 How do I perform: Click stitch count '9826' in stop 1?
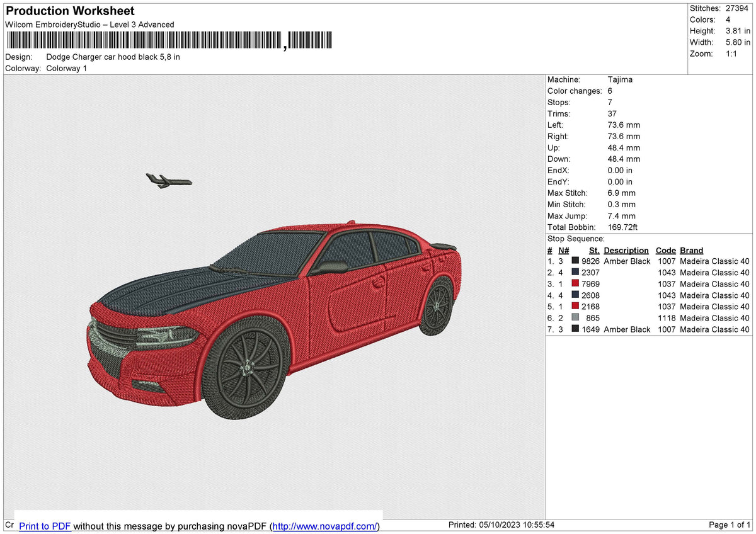coord(590,261)
